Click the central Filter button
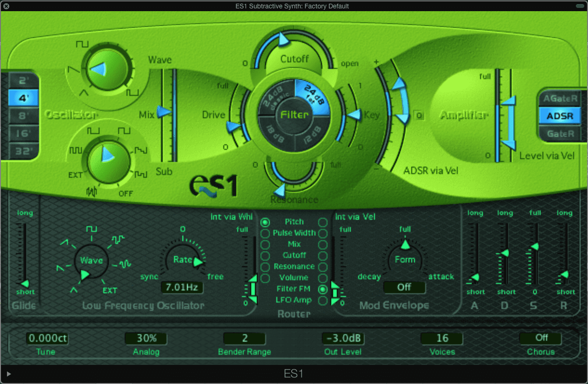Image resolution: width=588 pixels, height=384 pixels. [x=294, y=115]
